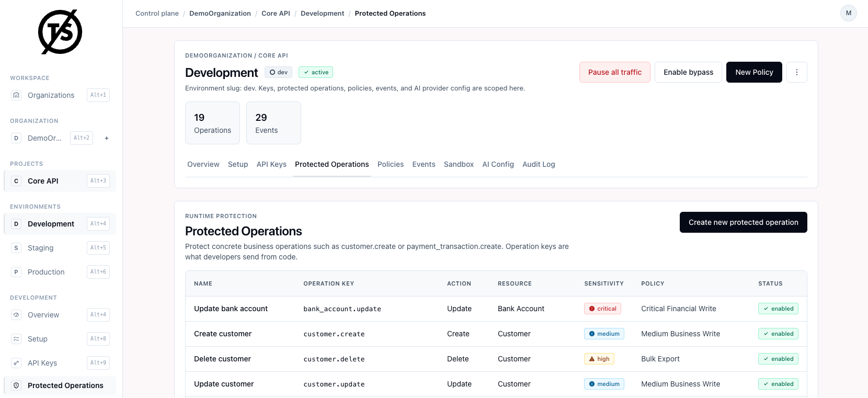Open the API Keys tab
This screenshot has width=868, height=398.
tap(271, 164)
